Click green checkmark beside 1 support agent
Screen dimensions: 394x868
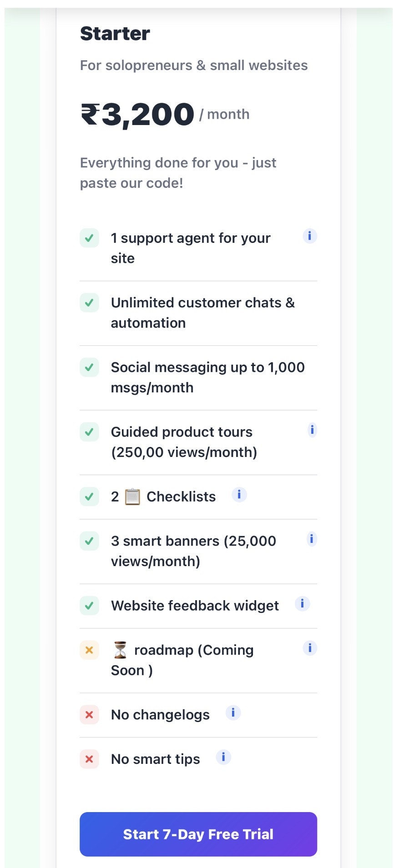coord(89,238)
